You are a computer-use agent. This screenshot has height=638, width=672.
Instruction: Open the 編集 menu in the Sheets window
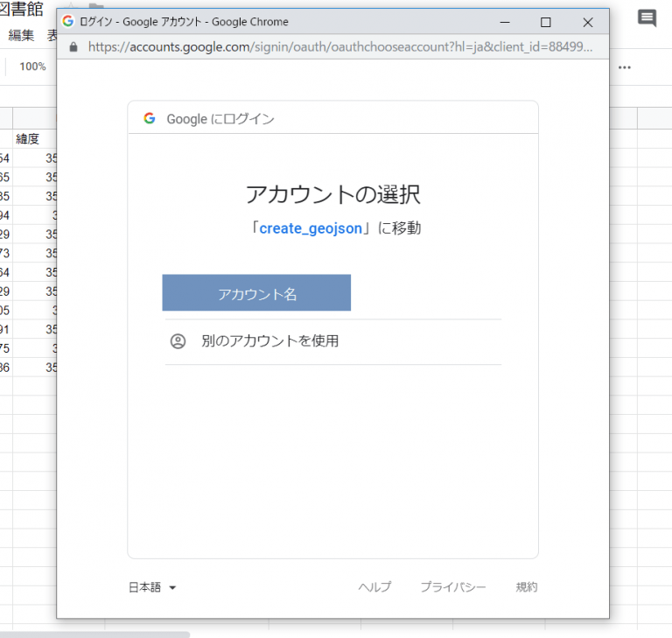21,35
